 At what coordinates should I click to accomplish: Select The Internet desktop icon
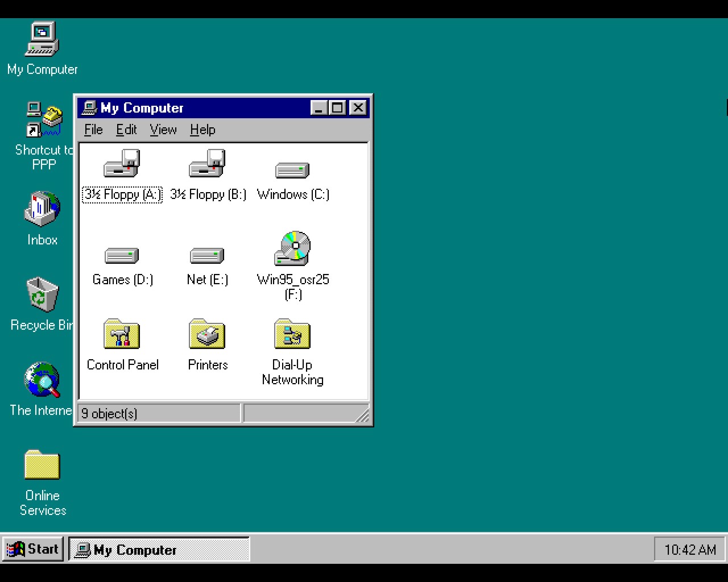click(42, 380)
